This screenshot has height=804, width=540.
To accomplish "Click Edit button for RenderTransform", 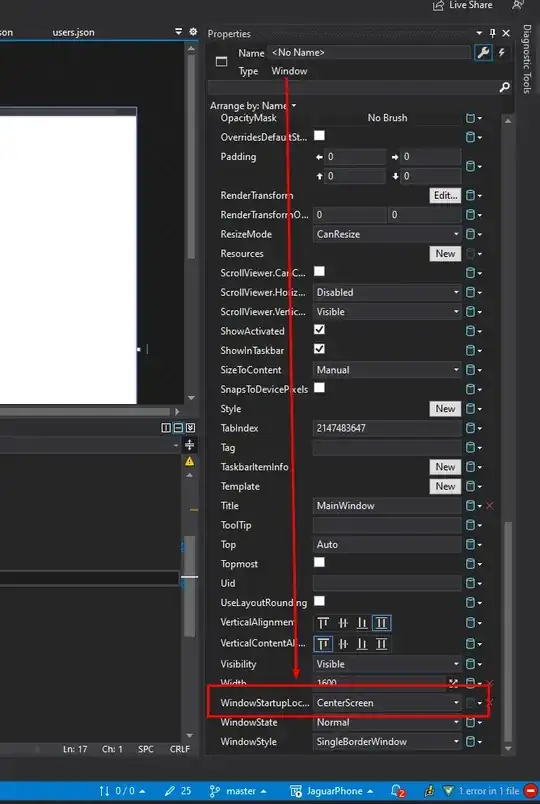I will point(445,195).
